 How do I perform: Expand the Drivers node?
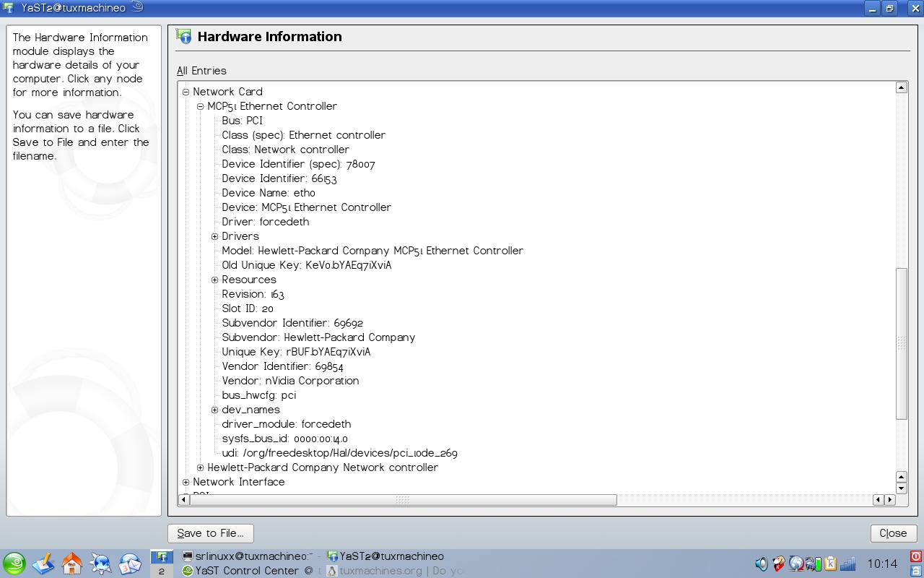point(215,236)
